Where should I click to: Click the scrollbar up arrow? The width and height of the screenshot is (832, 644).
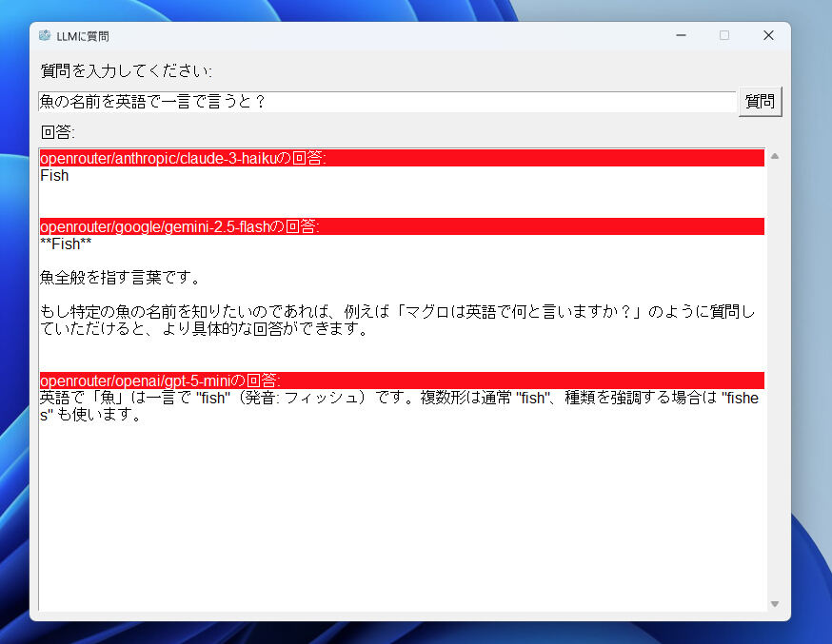click(x=774, y=155)
